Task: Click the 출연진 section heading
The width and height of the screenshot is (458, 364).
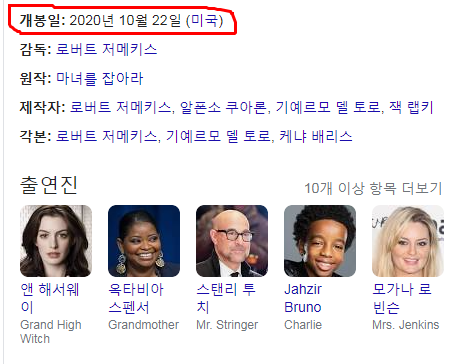Action: coord(49,185)
